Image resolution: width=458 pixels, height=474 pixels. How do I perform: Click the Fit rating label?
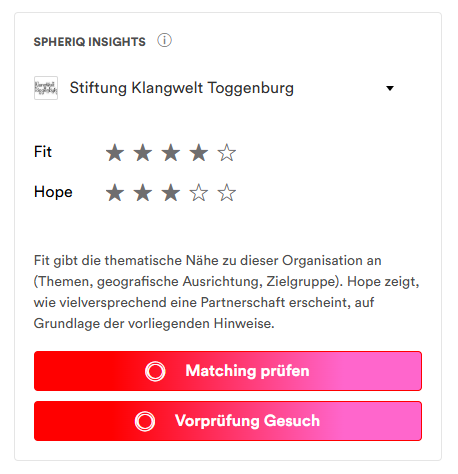pyautogui.click(x=43, y=152)
